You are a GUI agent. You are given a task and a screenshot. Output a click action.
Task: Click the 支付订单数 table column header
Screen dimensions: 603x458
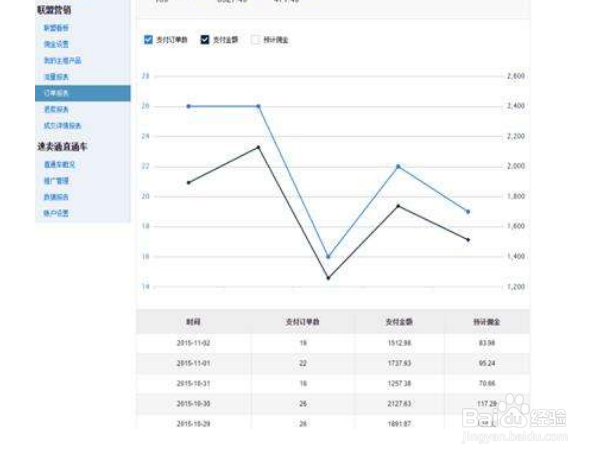click(x=303, y=322)
